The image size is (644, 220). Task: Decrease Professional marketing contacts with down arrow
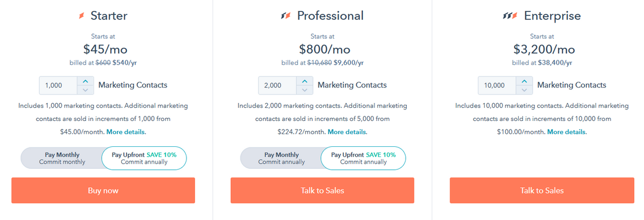[304, 90]
